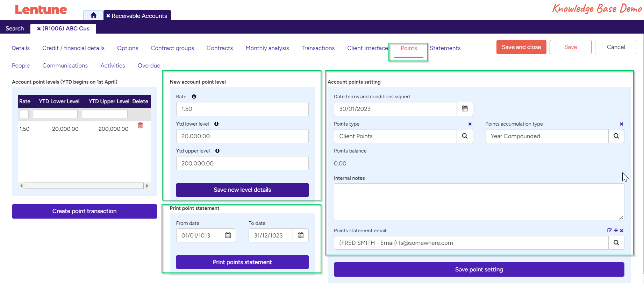Click the To date input field
The width and height of the screenshot is (644, 284).
click(271, 235)
